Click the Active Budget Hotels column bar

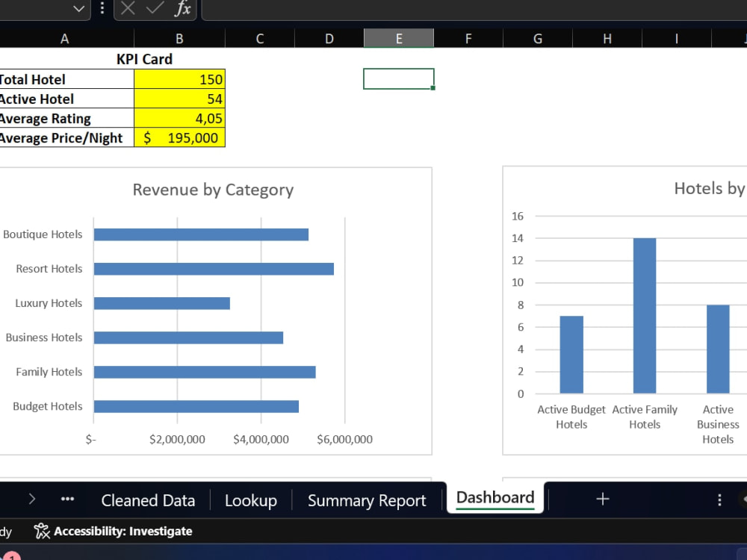tap(571, 355)
